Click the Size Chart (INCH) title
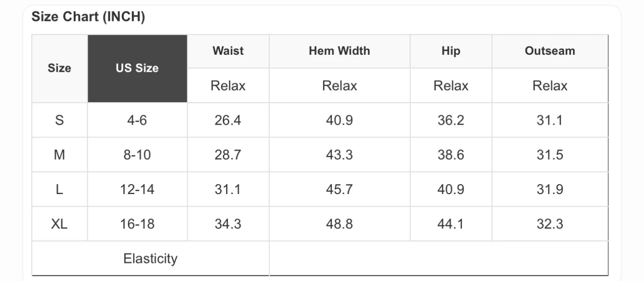Screen dimensions: 644x281 [88, 17]
